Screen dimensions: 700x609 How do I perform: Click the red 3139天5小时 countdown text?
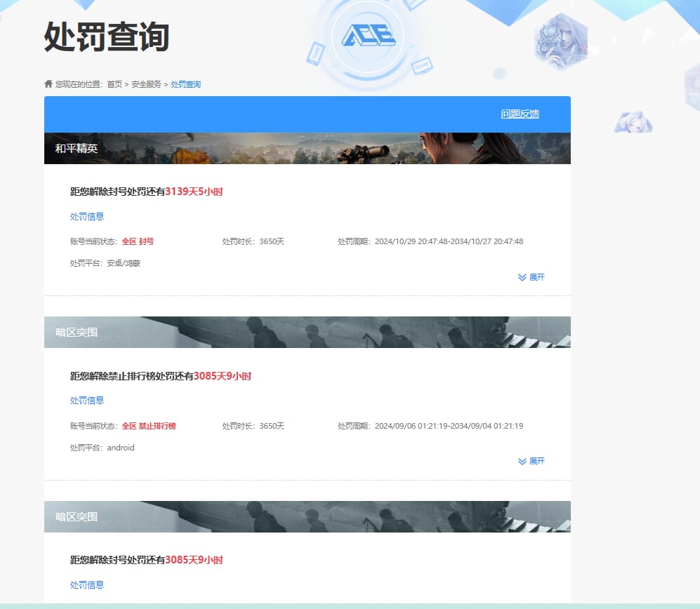(192, 191)
